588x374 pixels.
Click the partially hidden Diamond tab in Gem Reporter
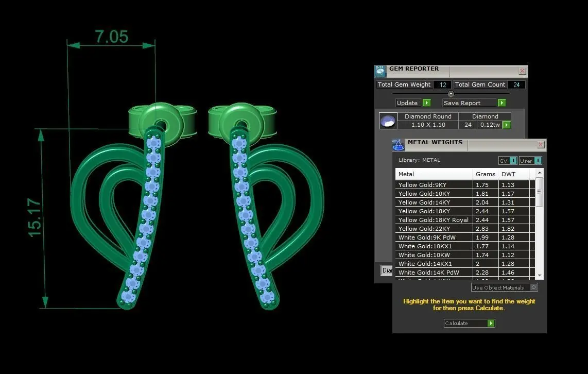pos(387,270)
